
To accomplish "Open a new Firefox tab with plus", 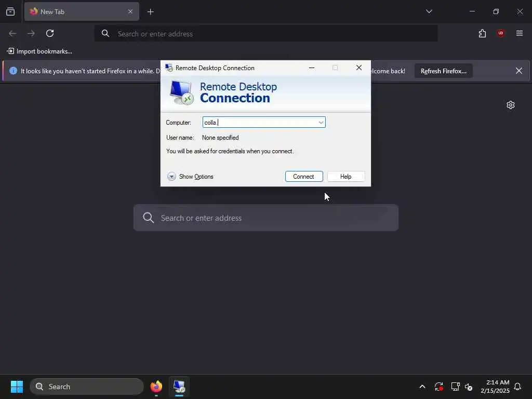I will [150, 12].
